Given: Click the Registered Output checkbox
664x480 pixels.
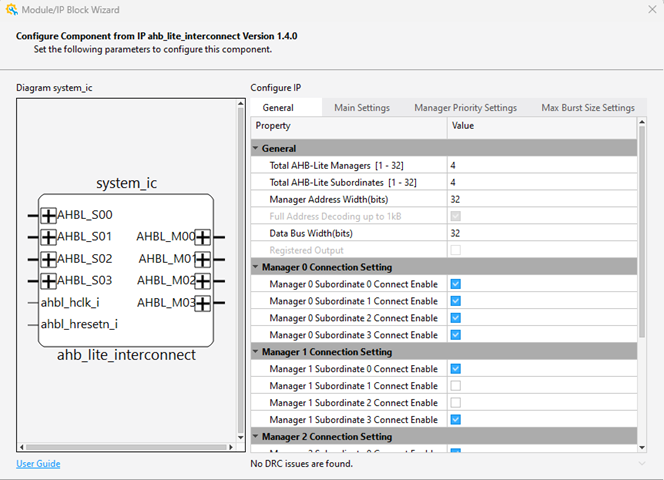Looking at the screenshot, I should (456, 250).
